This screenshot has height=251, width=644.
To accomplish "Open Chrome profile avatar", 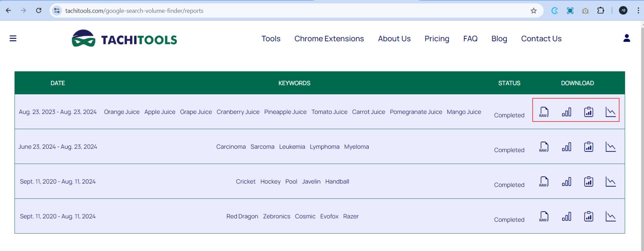I will [623, 11].
